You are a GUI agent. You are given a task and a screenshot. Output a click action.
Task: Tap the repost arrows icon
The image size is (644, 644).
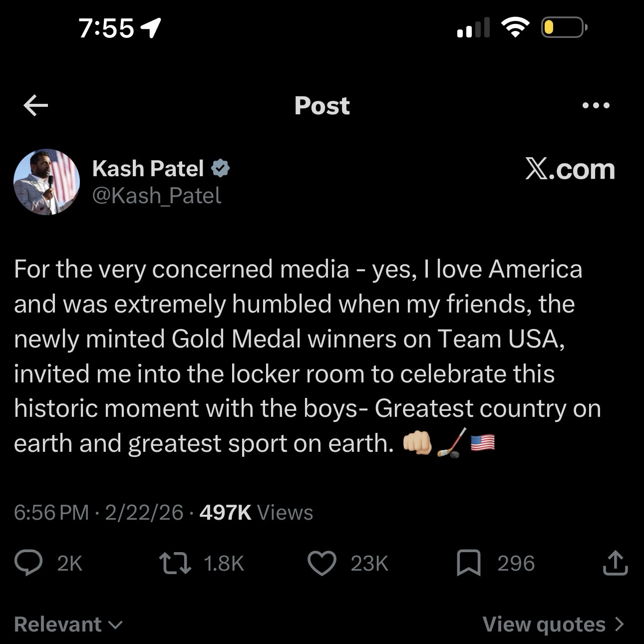pyautogui.click(x=175, y=563)
